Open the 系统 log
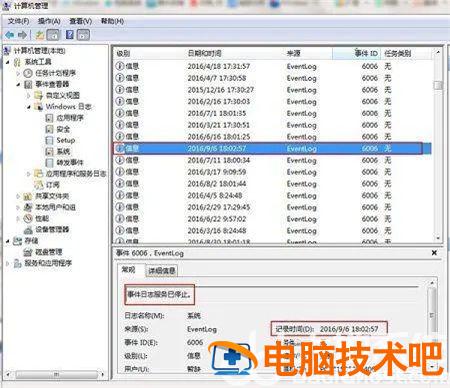Viewport: 450px width, 388px height. (x=63, y=151)
